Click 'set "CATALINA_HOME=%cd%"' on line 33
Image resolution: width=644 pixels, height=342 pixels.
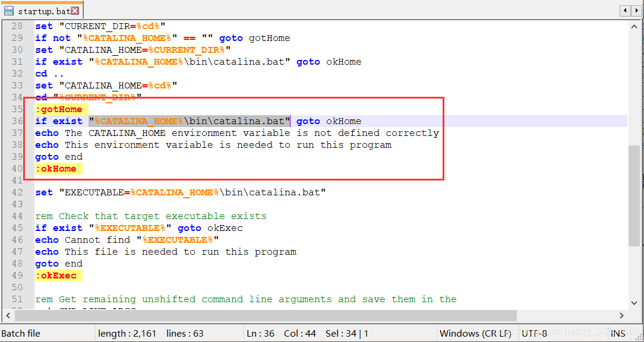coord(106,85)
